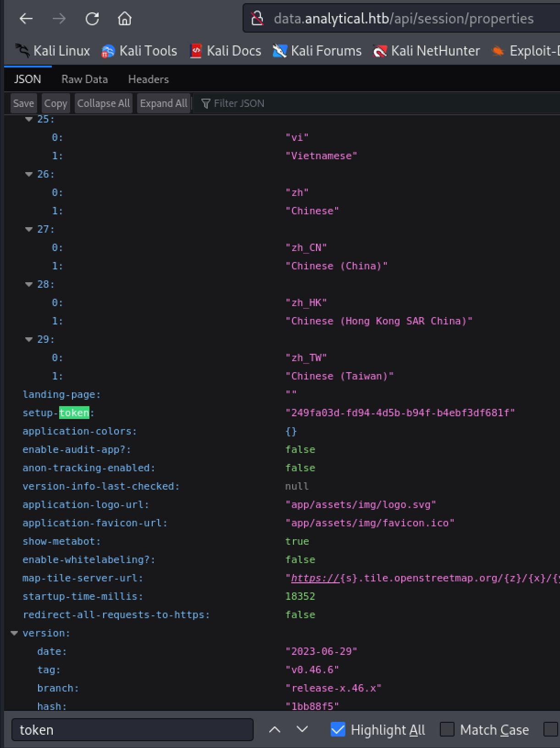560x748 pixels.
Task: Collapse the version object
Action: point(14,633)
